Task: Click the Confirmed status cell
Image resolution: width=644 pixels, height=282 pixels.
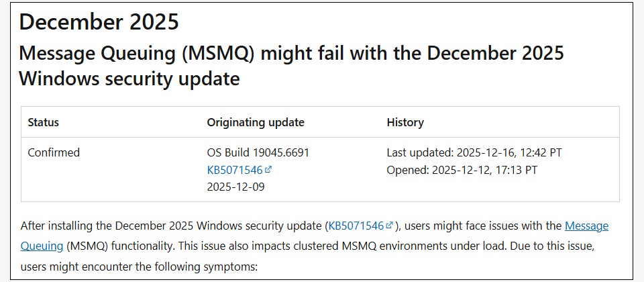Action: (x=54, y=152)
